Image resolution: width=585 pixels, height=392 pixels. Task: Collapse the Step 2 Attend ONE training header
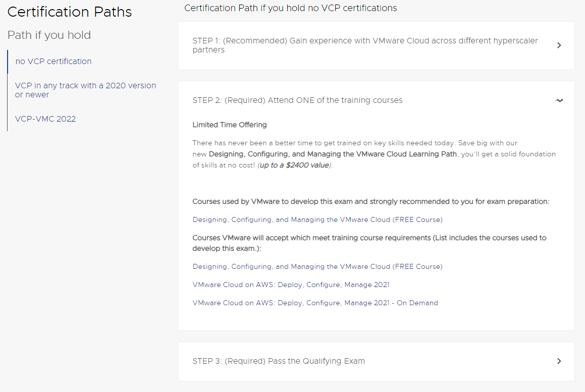[297, 100]
